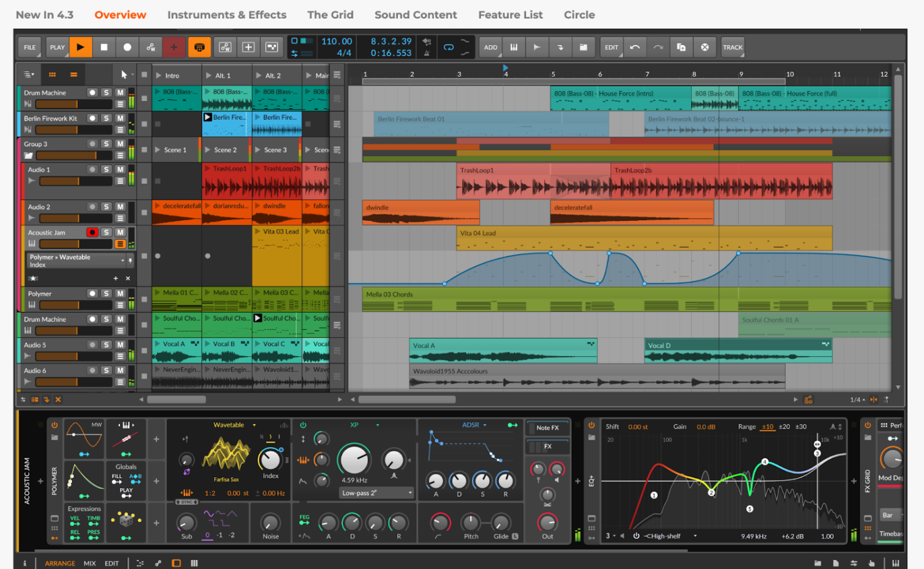
Task: Mute the Audio 1 track
Action: (120, 170)
